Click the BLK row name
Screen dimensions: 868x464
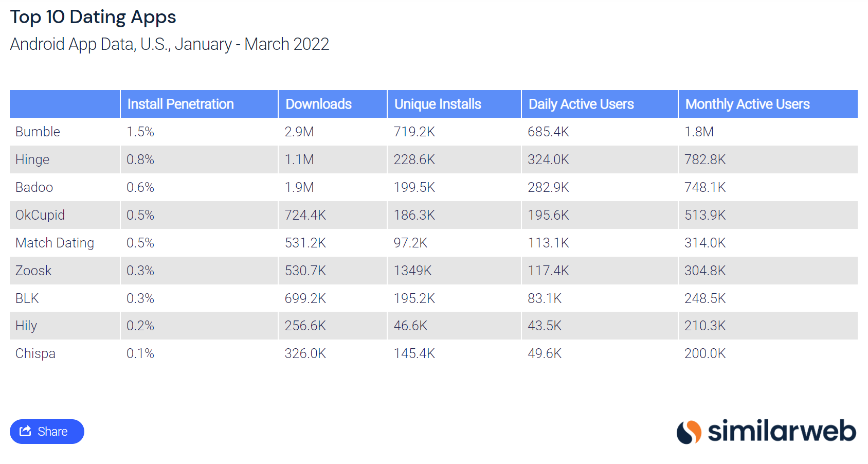point(27,298)
